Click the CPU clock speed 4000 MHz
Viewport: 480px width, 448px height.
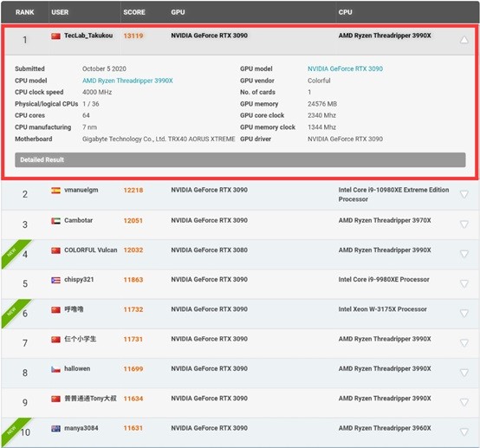click(97, 92)
